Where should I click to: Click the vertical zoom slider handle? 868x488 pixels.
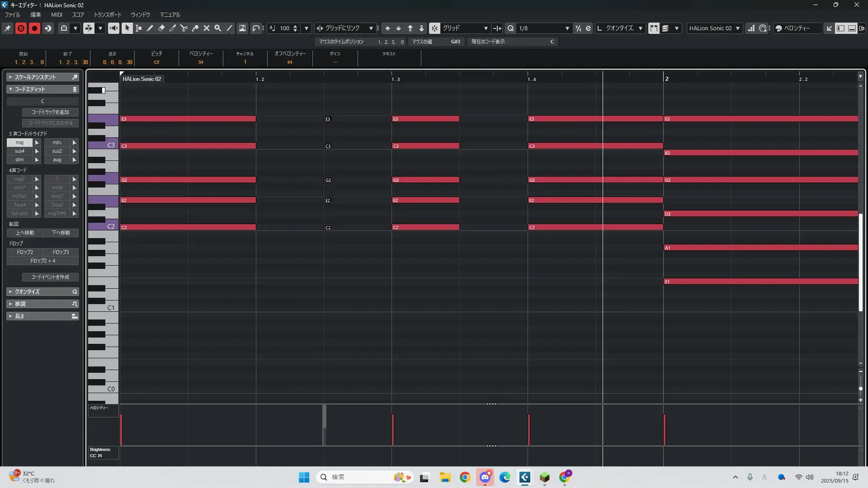point(860,389)
